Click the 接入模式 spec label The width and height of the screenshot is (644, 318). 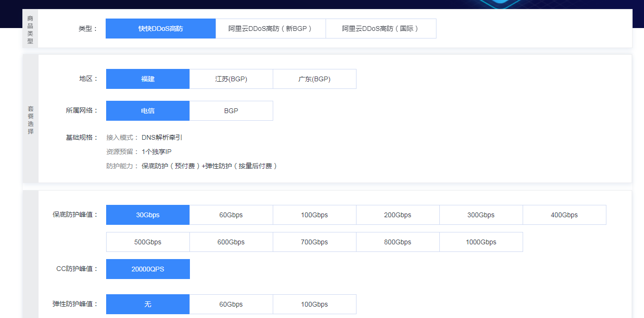pos(122,137)
